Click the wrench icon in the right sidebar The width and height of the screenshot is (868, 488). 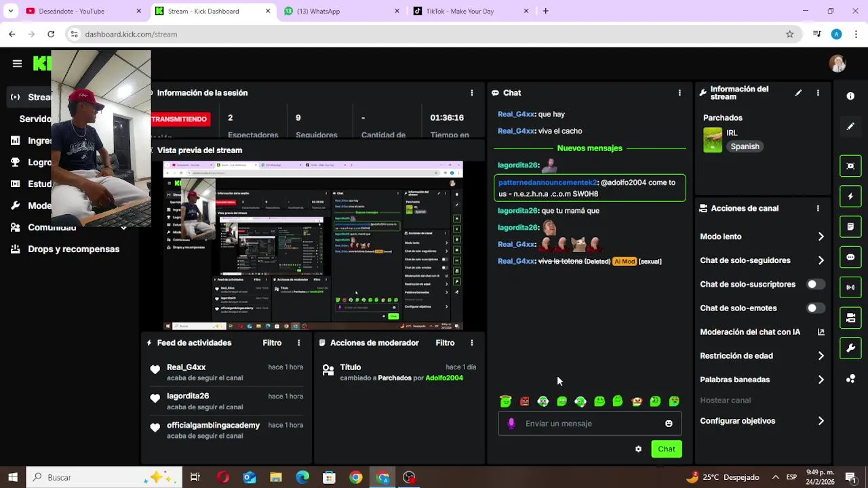click(x=850, y=348)
